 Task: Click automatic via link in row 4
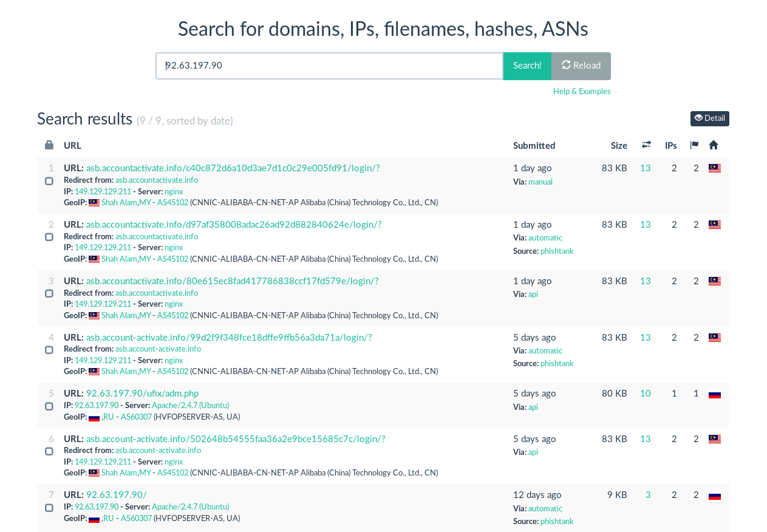tap(545, 351)
